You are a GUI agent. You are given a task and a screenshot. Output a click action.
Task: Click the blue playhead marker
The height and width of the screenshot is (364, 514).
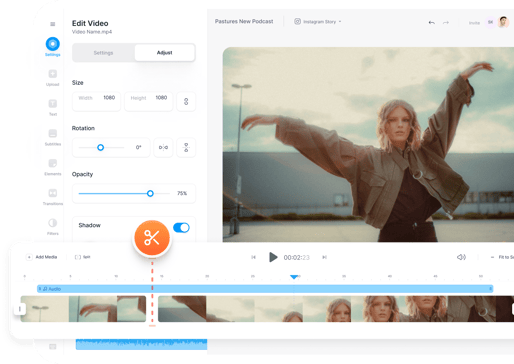click(294, 277)
